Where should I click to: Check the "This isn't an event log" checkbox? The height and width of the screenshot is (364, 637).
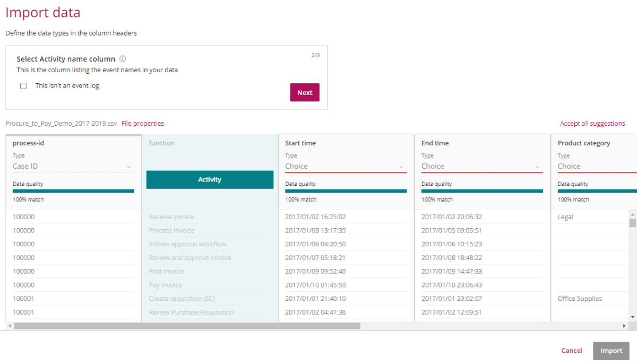(23, 86)
